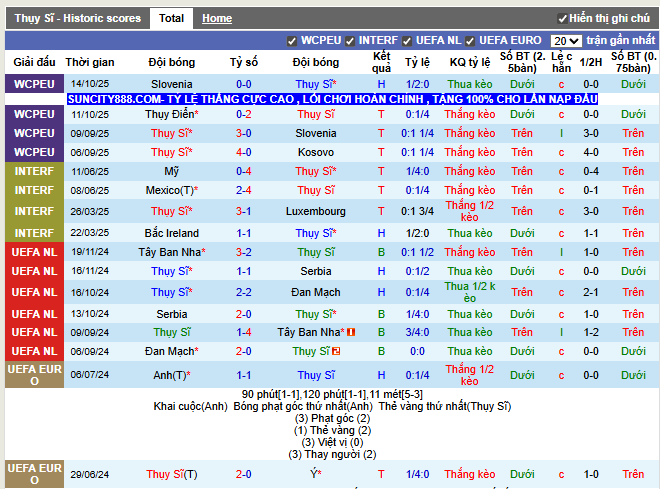Select the 2-1 half-time score in the Đan Mạch row

click(x=591, y=292)
